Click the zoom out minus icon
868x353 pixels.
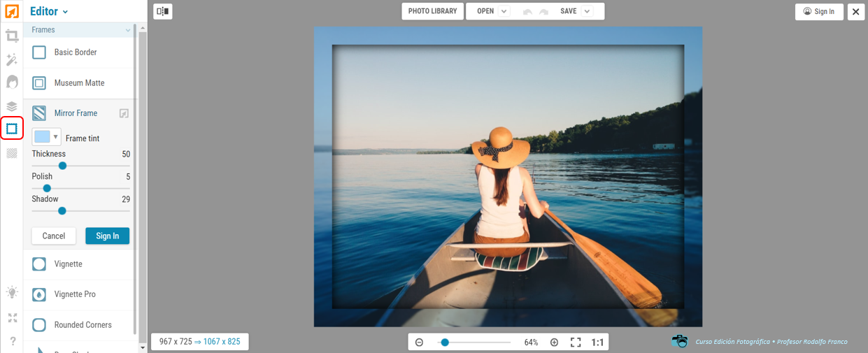(x=419, y=343)
